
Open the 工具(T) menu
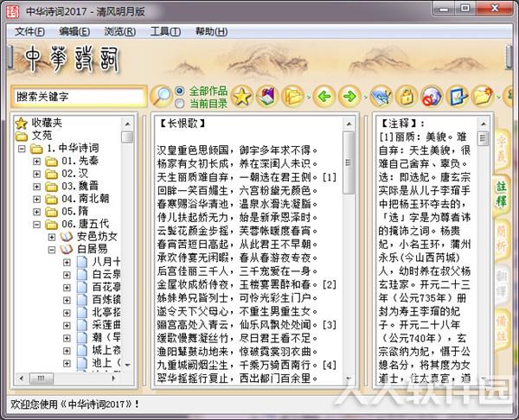(165, 31)
